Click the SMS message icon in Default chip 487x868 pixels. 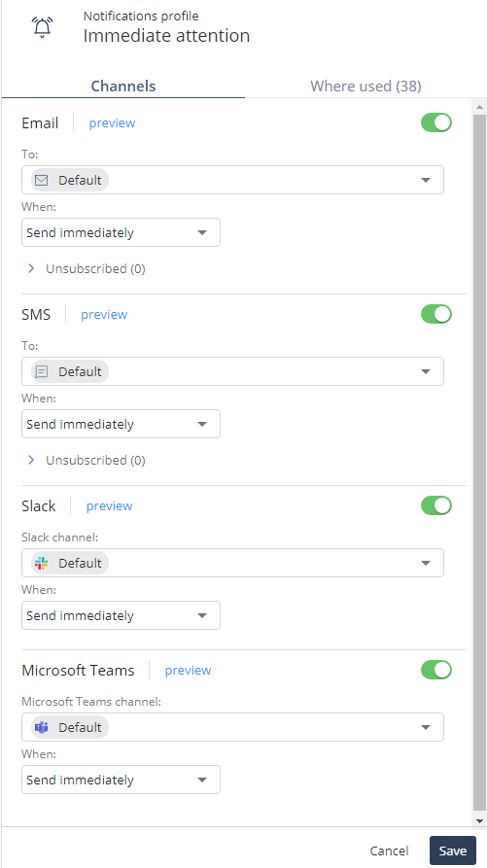coord(42,371)
